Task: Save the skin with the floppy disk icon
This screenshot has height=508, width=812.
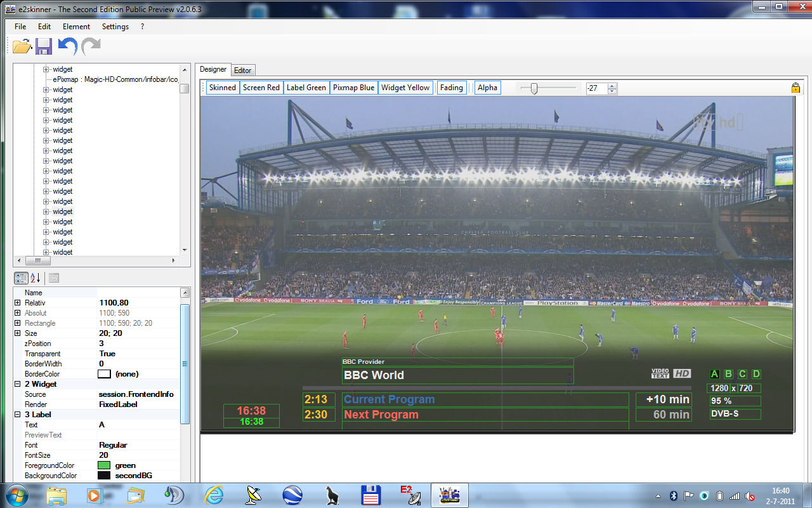Action: point(44,46)
